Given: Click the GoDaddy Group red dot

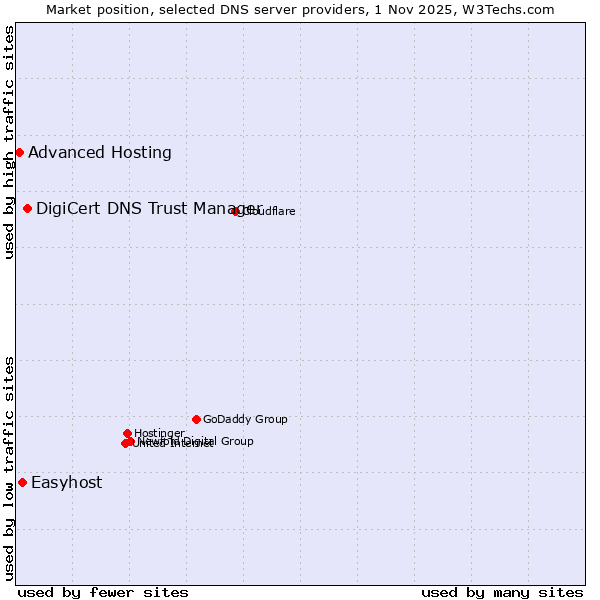Looking at the screenshot, I should pyautogui.click(x=196, y=419).
